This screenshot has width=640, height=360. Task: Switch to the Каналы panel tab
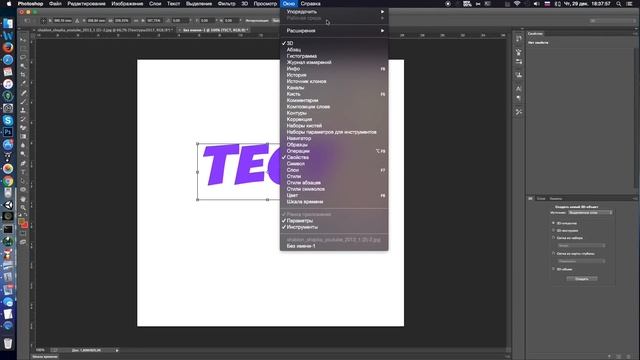pyautogui.click(x=556, y=199)
